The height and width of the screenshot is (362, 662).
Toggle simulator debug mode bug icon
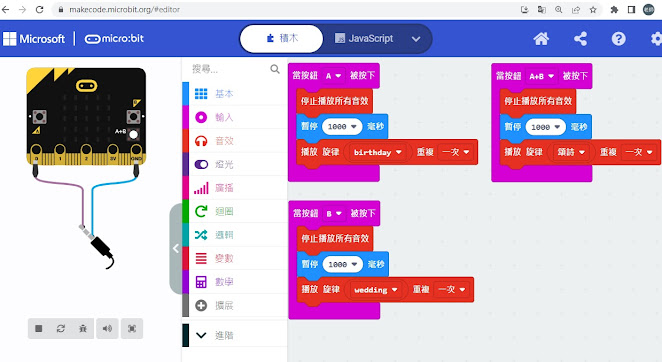pyautogui.click(x=83, y=328)
